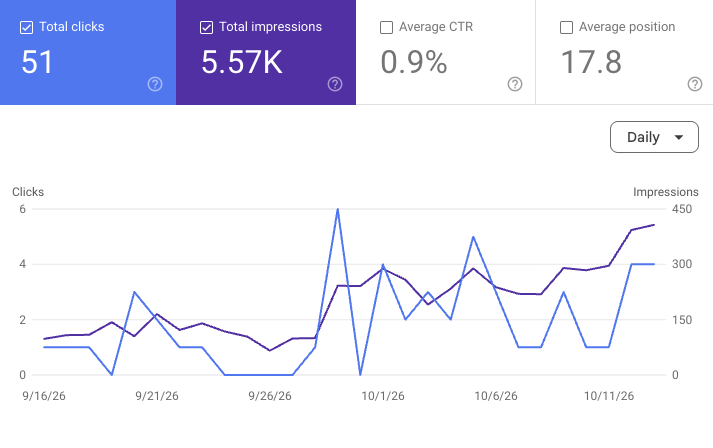Click the Average CTR card title

436,27
